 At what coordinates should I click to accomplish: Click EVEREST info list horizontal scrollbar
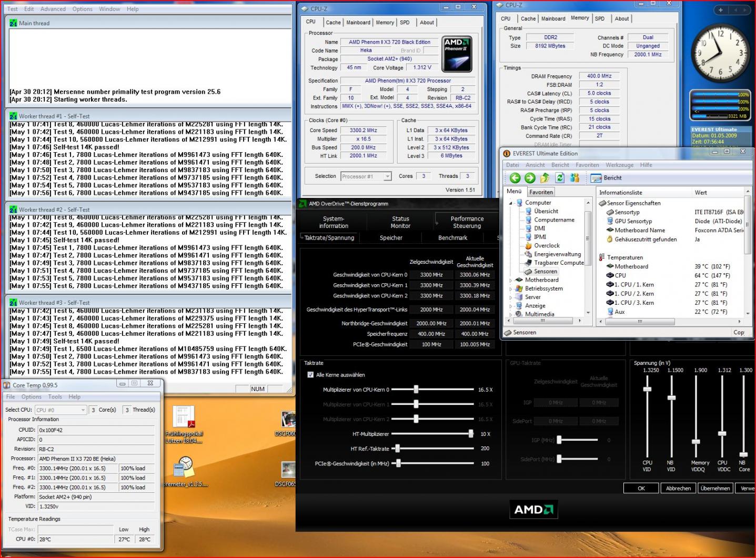[670, 321]
